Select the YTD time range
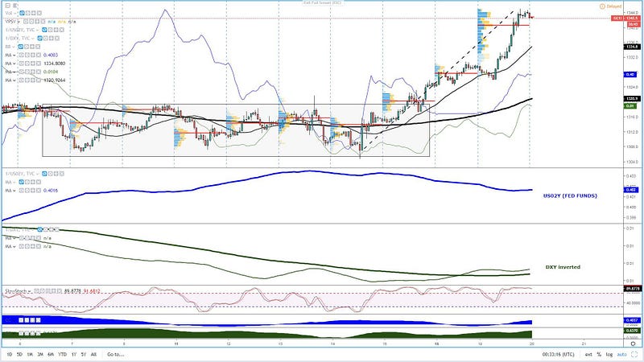The image size is (644, 362). pos(62,354)
